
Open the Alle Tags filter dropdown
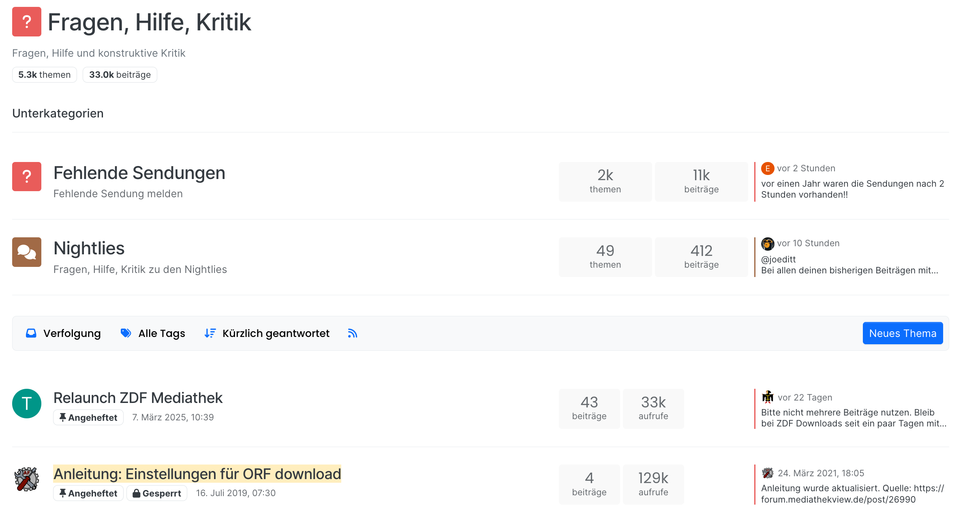click(153, 333)
